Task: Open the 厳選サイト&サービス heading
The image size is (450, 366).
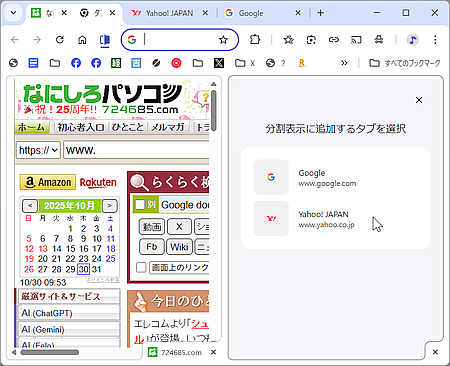Action: [69, 296]
